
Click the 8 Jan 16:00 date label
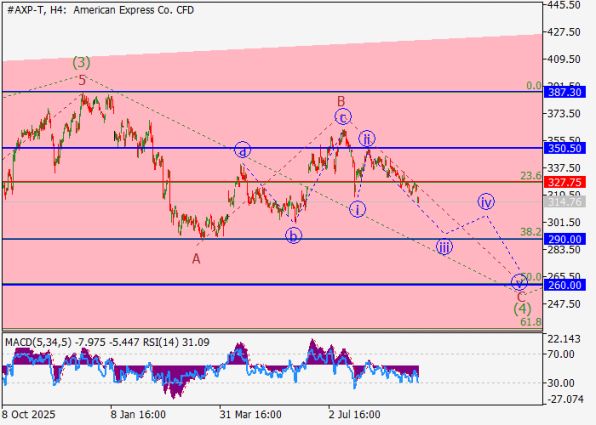coord(138,414)
